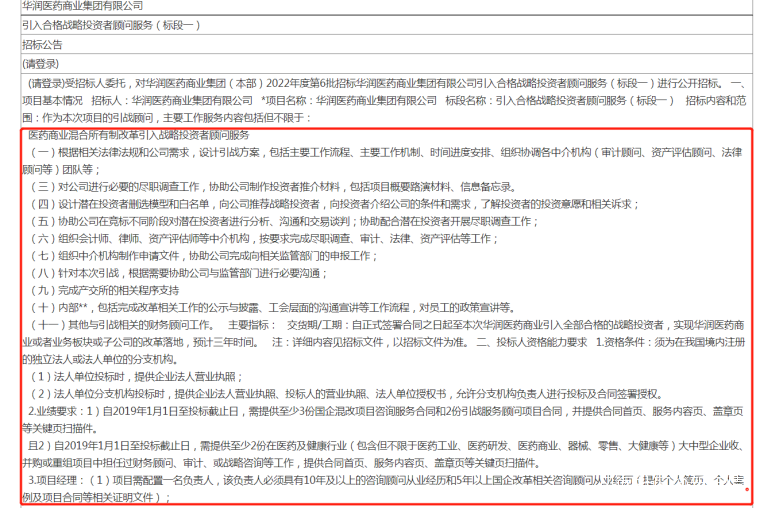Click the '*项目名称' field label
The image size is (757, 508).
286,101
